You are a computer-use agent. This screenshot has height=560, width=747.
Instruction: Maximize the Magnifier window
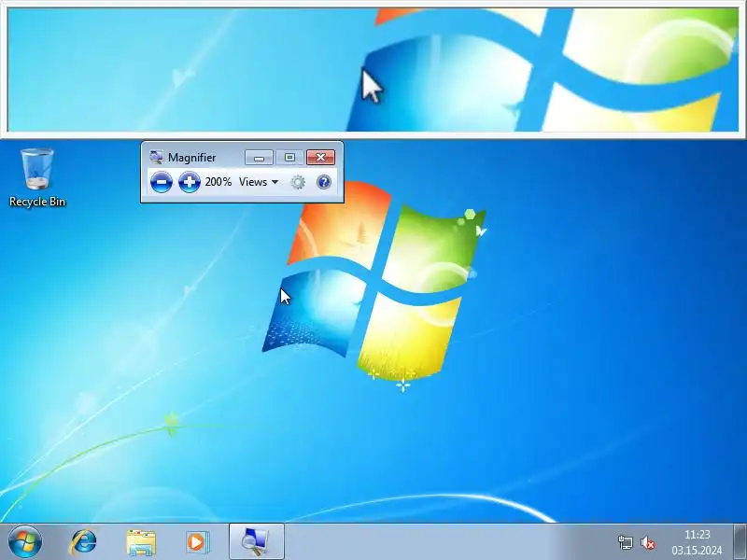pos(289,158)
